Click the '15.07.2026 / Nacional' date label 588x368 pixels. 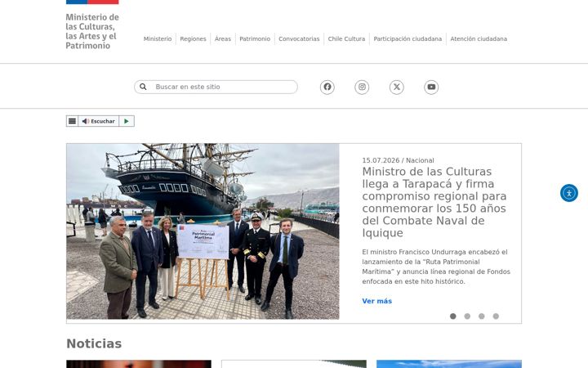coord(398,160)
